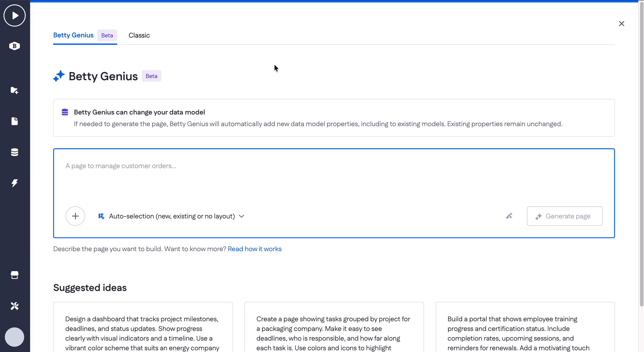This screenshot has height=352, width=644.
Task: Click the play icon in the sidebar
Action: click(x=14, y=16)
